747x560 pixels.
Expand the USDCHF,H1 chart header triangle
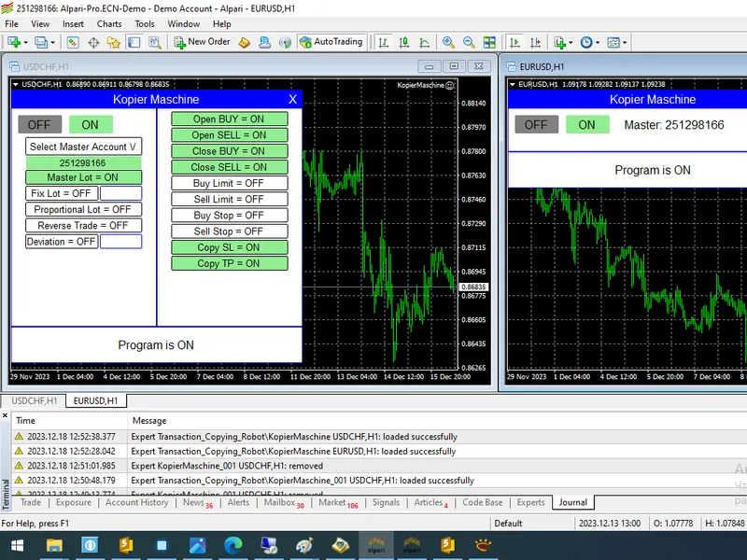pos(16,84)
